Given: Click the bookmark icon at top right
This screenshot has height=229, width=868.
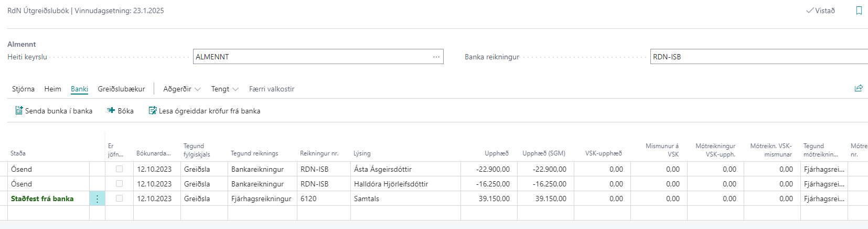Looking at the screenshot, I should point(859,11).
